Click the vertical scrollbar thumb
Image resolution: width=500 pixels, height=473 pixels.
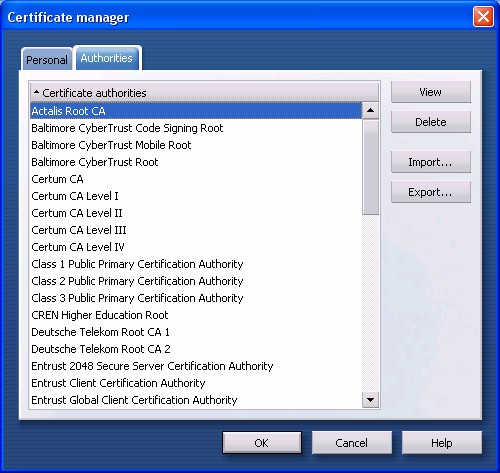[370, 167]
